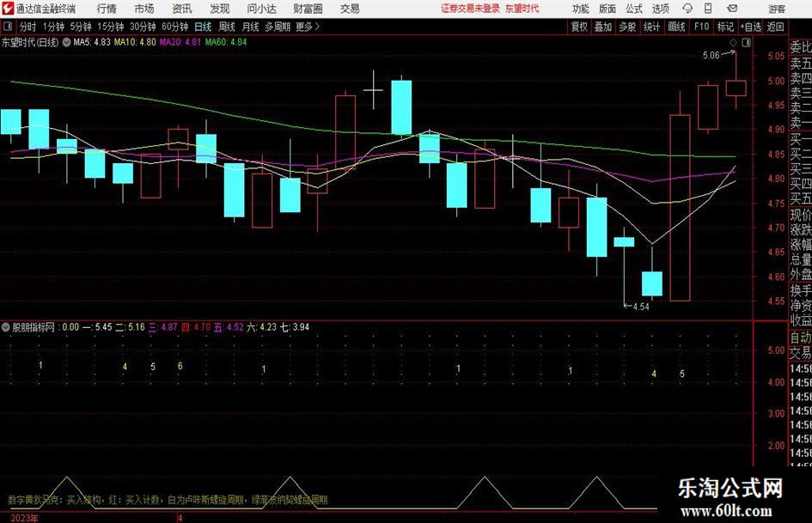Open the 选项 menu
Viewport: 812px width, 523px height.
pyautogui.click(x=660, y=9)
